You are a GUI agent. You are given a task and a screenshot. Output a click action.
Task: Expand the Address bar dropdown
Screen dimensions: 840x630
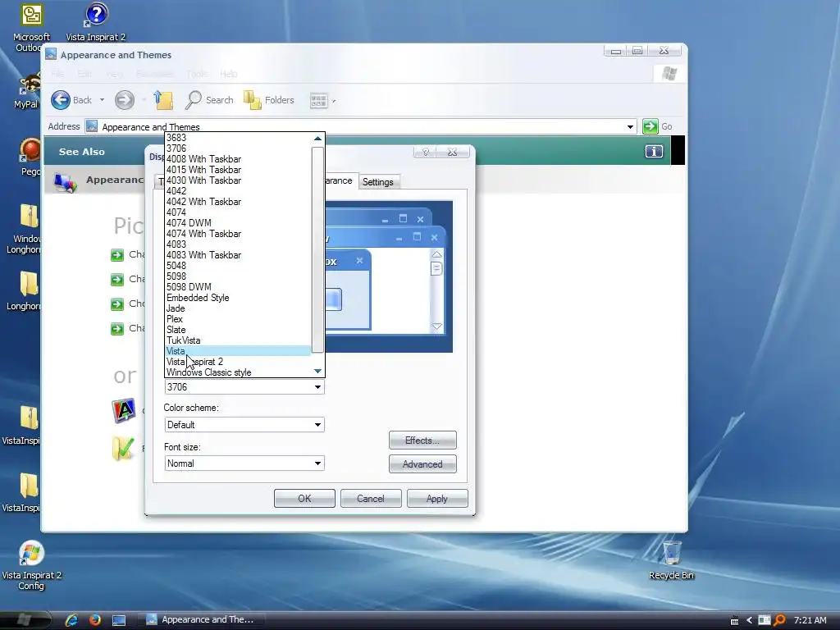pos(631,127)
